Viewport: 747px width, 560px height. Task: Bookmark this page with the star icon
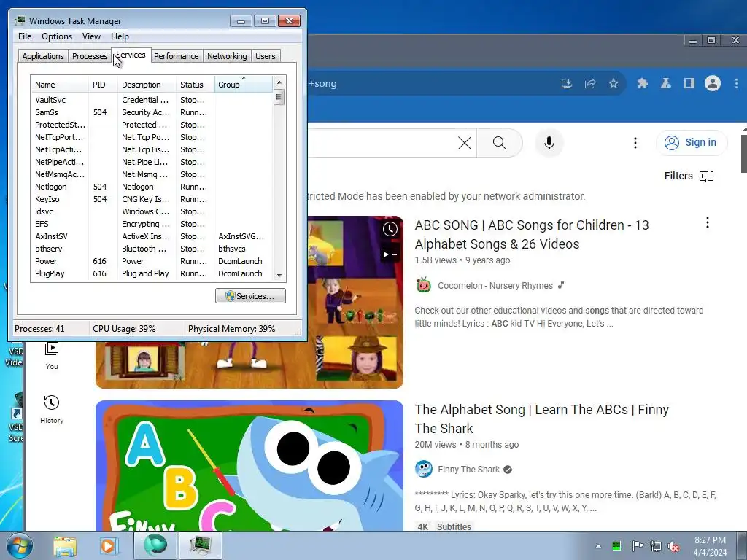point(613,83)
